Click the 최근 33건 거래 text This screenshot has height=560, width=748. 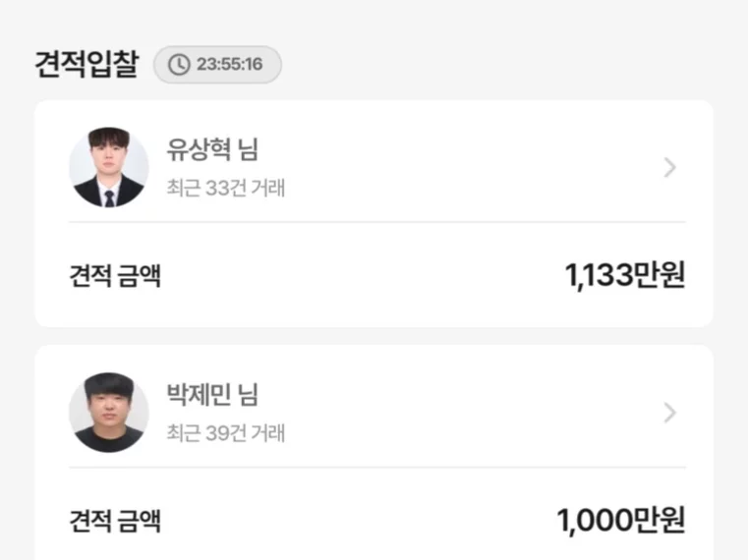(225, 187)
